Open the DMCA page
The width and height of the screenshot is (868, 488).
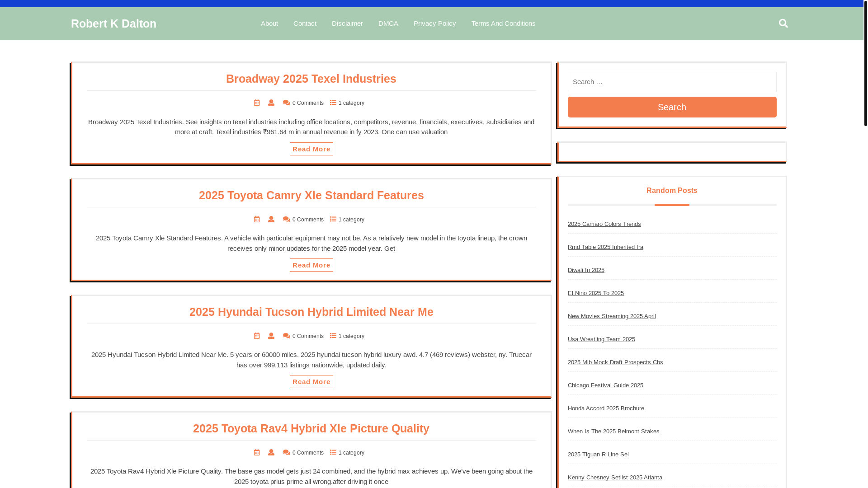[x=388, y=23]
